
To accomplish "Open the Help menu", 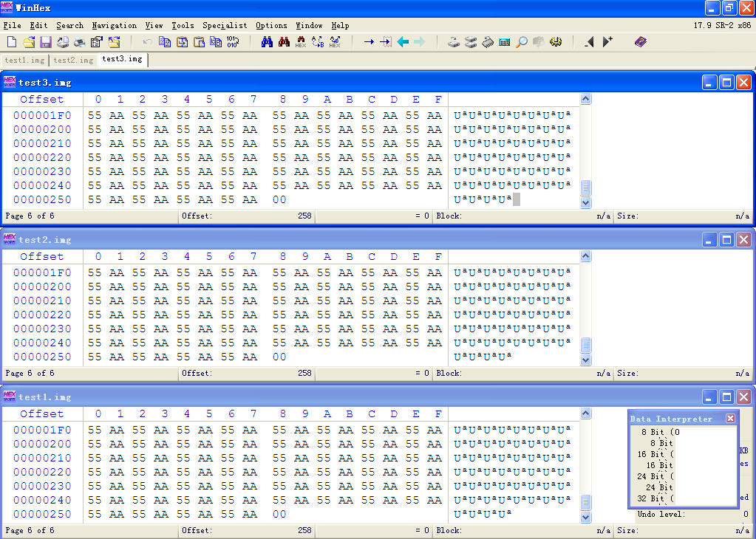I will 341,26.
